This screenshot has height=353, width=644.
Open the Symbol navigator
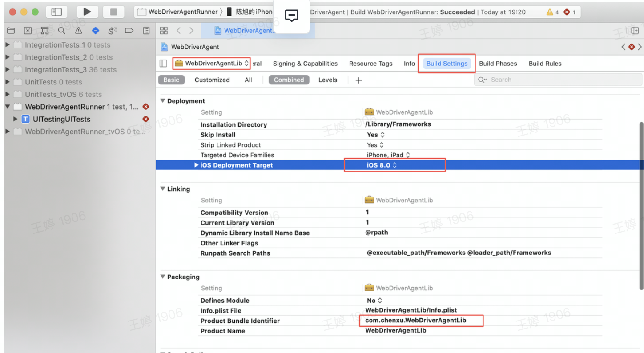[x=44, y=31]
